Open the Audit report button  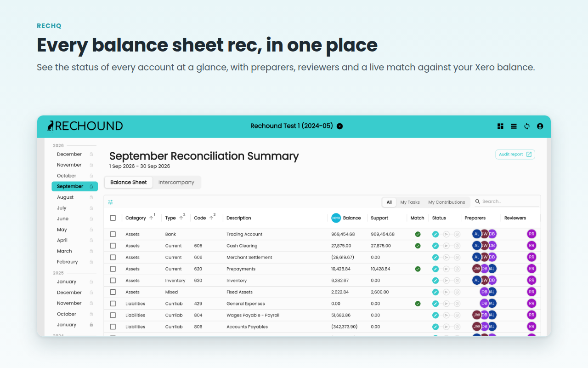pos(515,154)
